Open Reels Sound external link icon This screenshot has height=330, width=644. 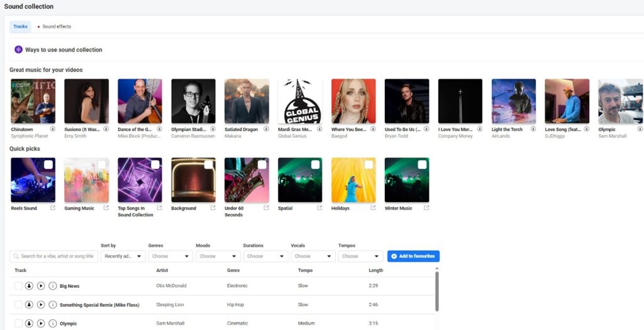(x=53, y=208)
